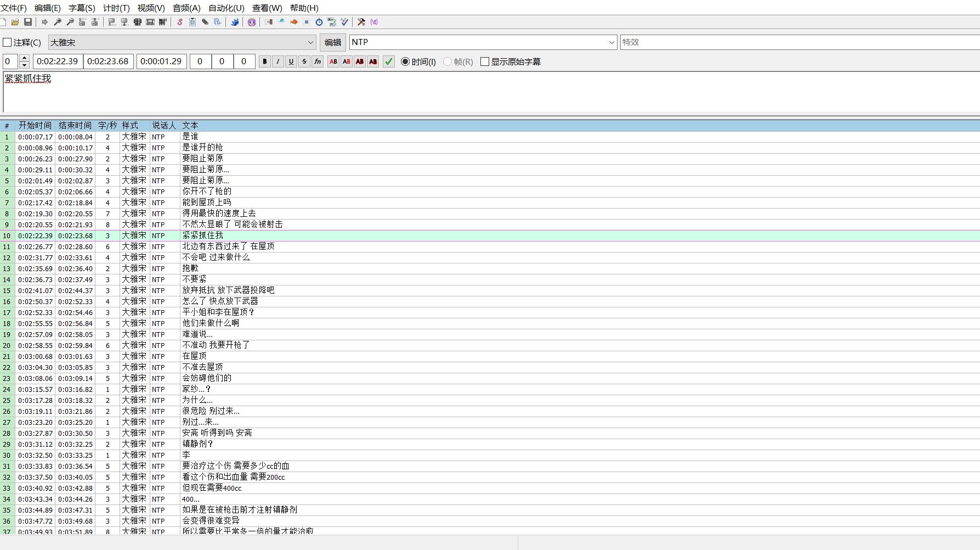Cycle the tag hiding mode
Screen dimensions: 980x550
pyautogui.click(x=374, y=22)
